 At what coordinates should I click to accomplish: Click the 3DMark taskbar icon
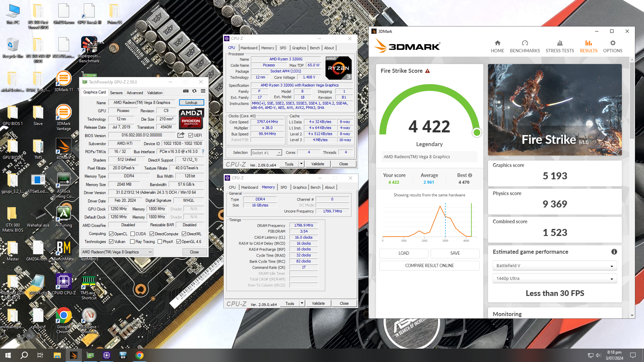(x=73, y=355)
